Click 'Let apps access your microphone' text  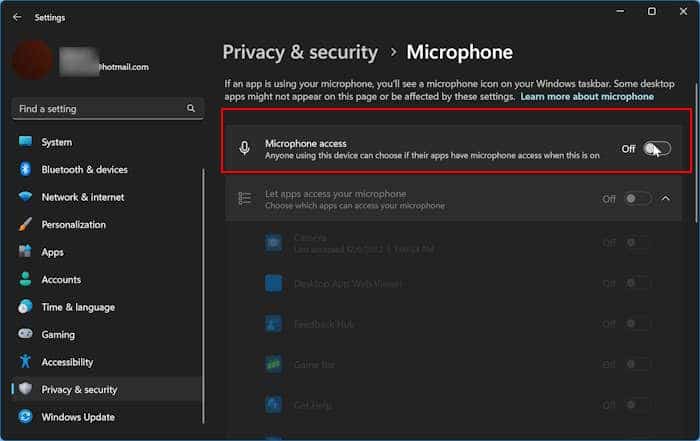(x=335, y=194)
